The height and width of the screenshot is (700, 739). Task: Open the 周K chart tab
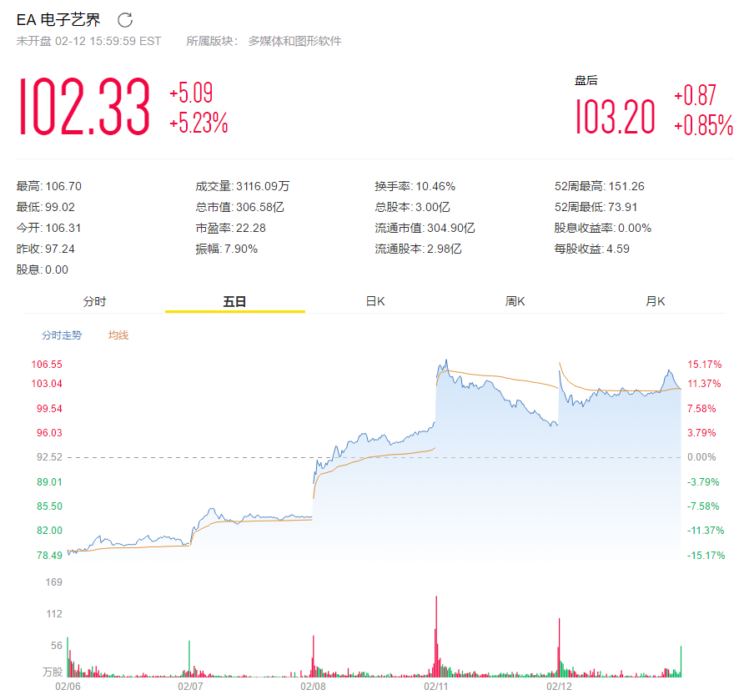coord(515,301)
